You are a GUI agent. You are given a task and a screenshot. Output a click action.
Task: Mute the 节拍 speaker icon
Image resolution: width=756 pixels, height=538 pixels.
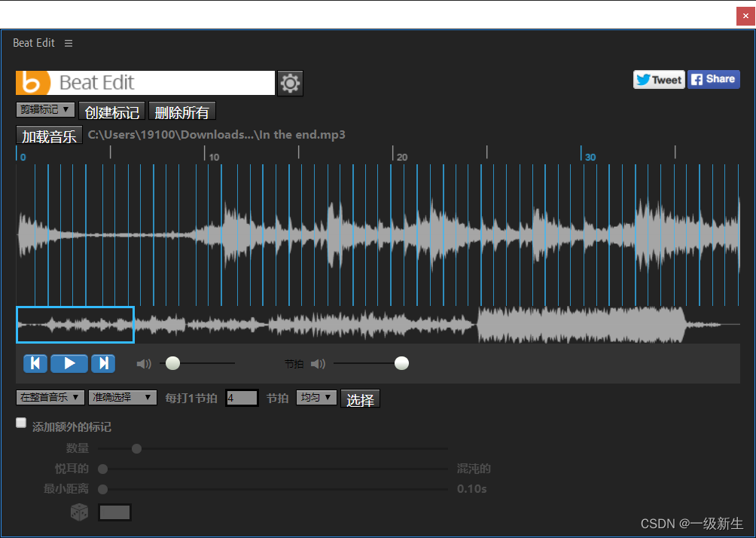click(x=318, y=363)
